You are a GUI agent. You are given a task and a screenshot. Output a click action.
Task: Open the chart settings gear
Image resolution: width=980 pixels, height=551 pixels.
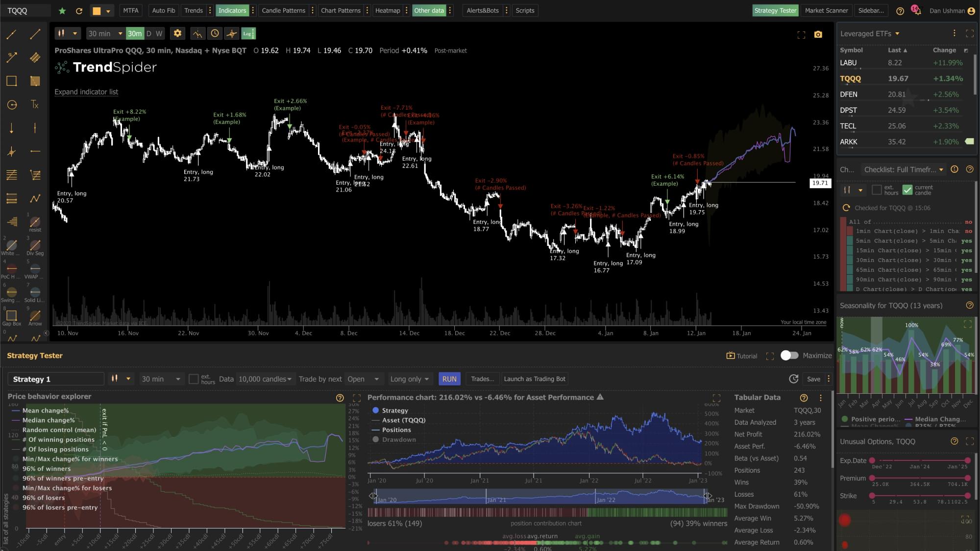[177, 33]
